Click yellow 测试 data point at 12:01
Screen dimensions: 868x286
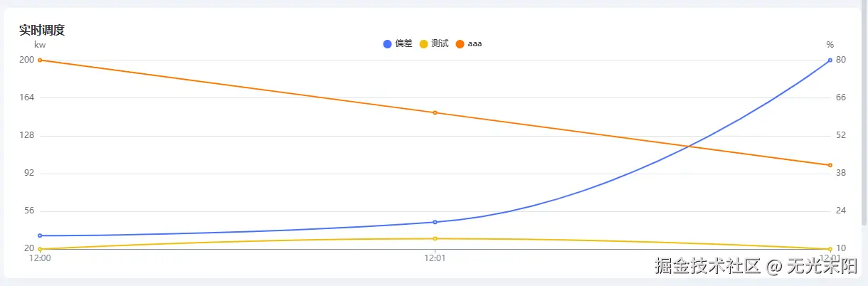[435, 239]
